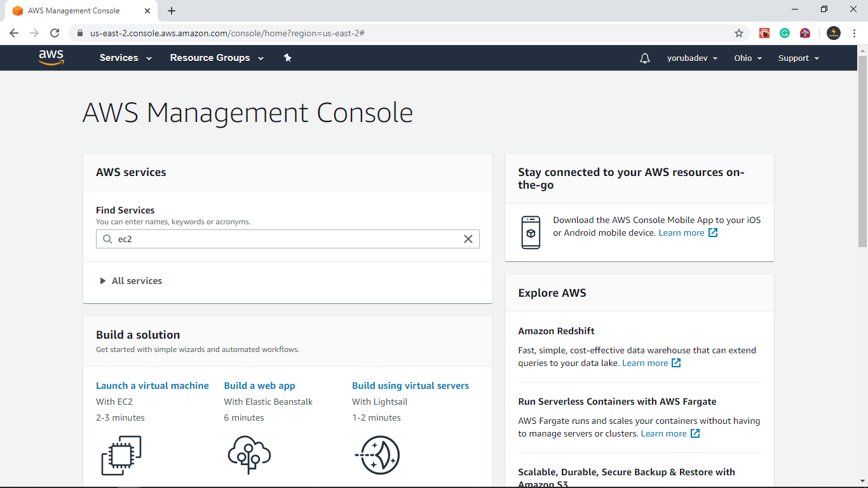Image resolution: width=868 pixels, height=488 pixels.
Task: Click the browser address bar URL
Action: point(227,33)
